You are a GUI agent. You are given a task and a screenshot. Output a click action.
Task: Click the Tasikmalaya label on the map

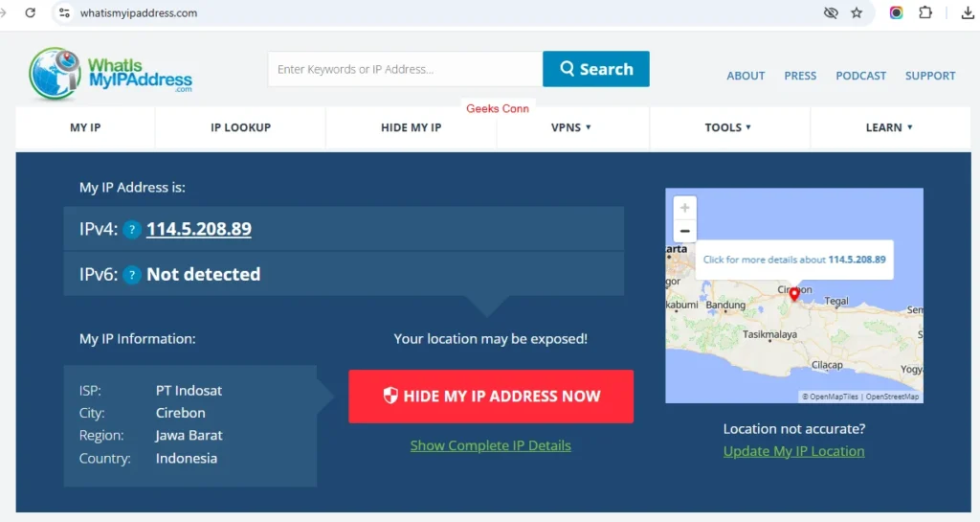(769, 334)
